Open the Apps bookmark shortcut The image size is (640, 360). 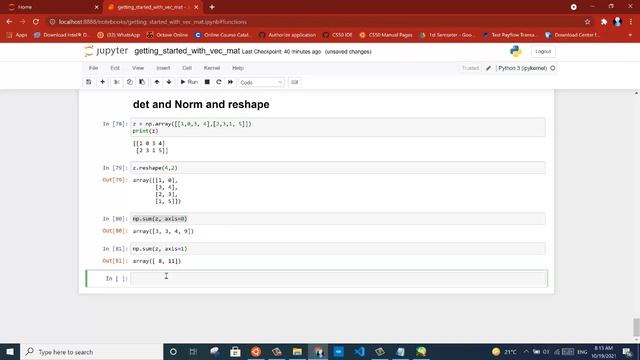click(17, 35)
